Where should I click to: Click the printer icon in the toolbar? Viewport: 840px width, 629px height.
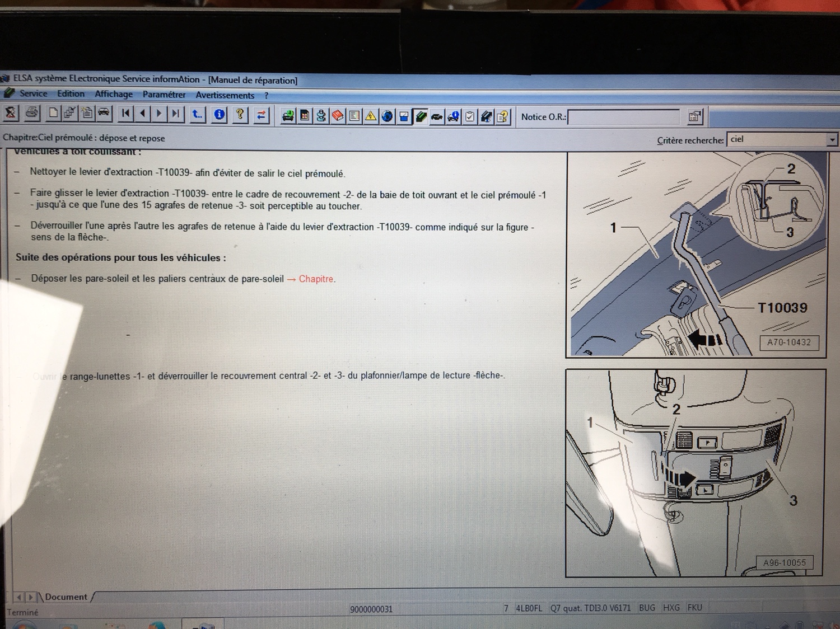click(x=32, y=113)
